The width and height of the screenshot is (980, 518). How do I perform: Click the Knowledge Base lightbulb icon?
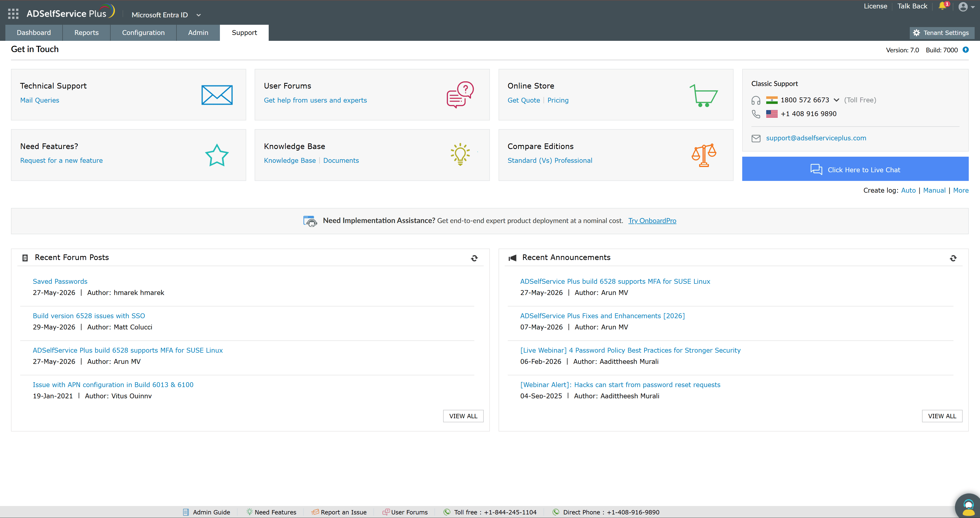460,154
